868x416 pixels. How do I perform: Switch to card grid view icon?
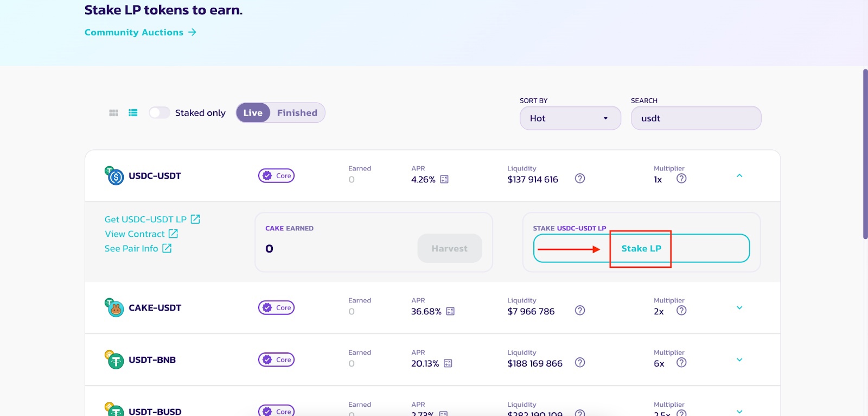113,113
